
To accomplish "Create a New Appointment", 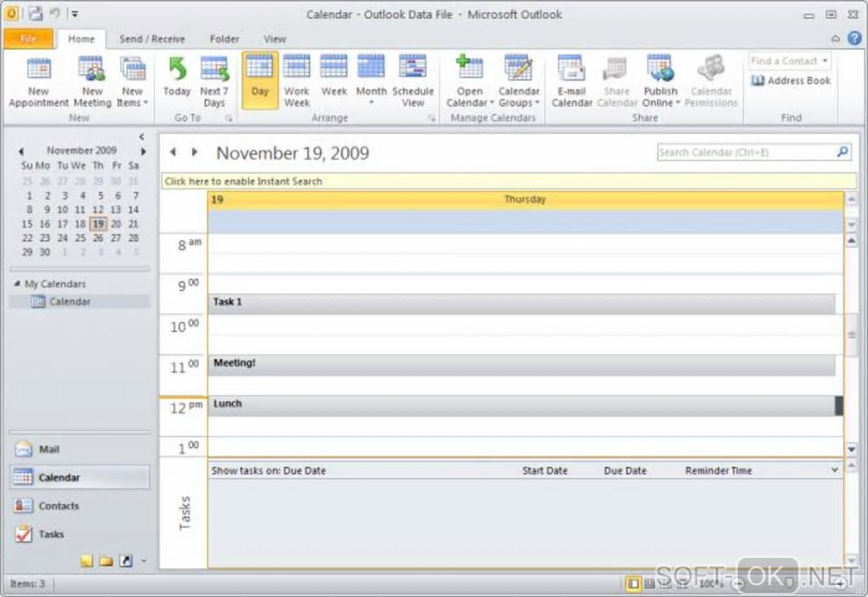I will (38, 82).
